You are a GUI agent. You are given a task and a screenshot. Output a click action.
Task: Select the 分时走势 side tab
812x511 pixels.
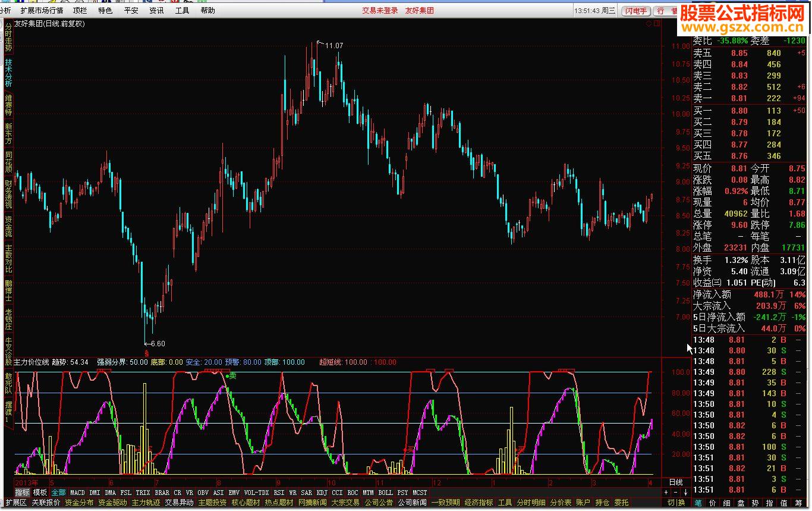[8, 37]
